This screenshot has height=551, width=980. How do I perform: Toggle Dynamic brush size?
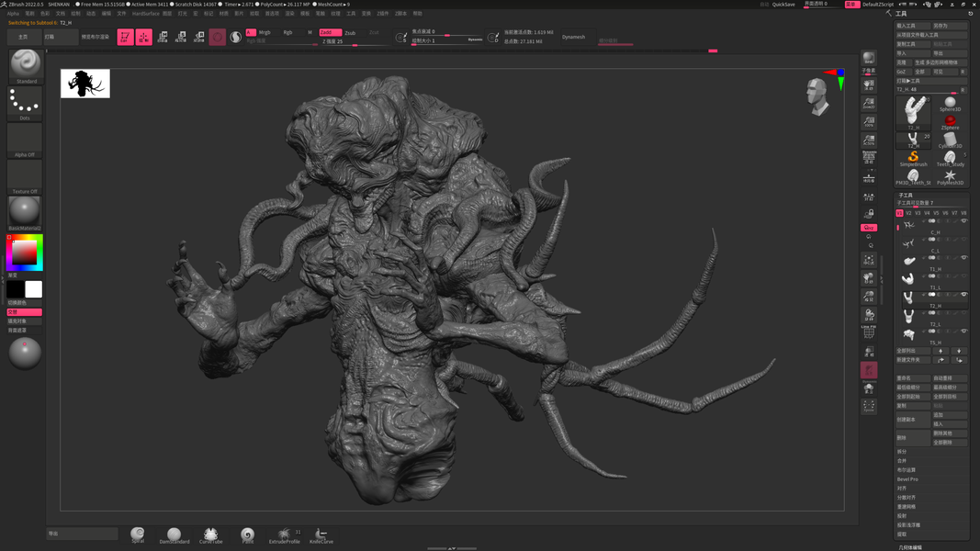475,40
